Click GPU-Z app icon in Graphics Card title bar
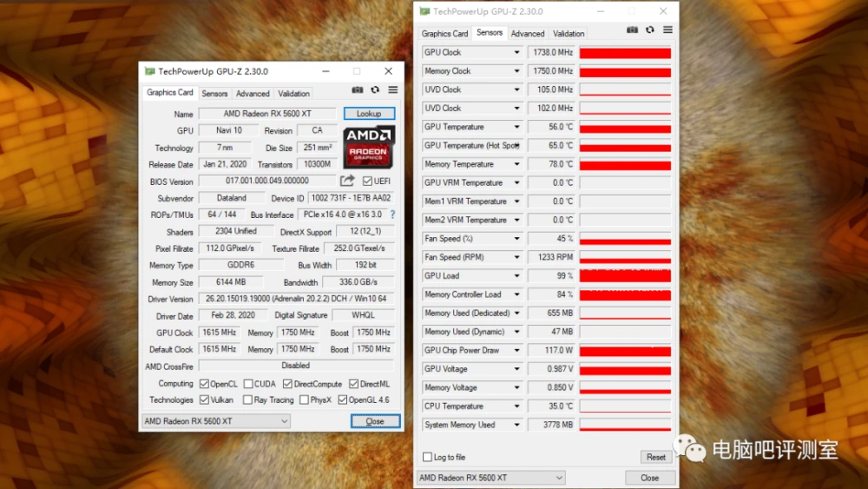This screenshot has width=868, height=489. tap(149, 71)
